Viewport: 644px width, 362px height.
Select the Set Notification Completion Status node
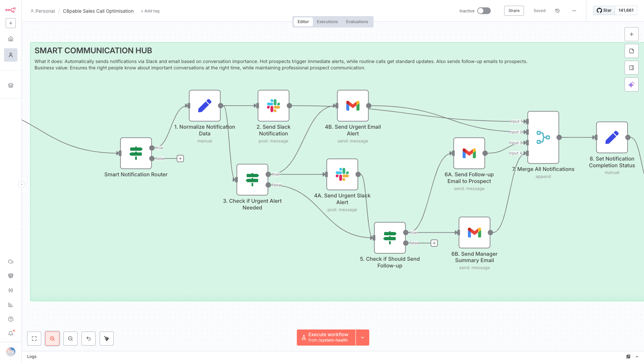point(612,137)
